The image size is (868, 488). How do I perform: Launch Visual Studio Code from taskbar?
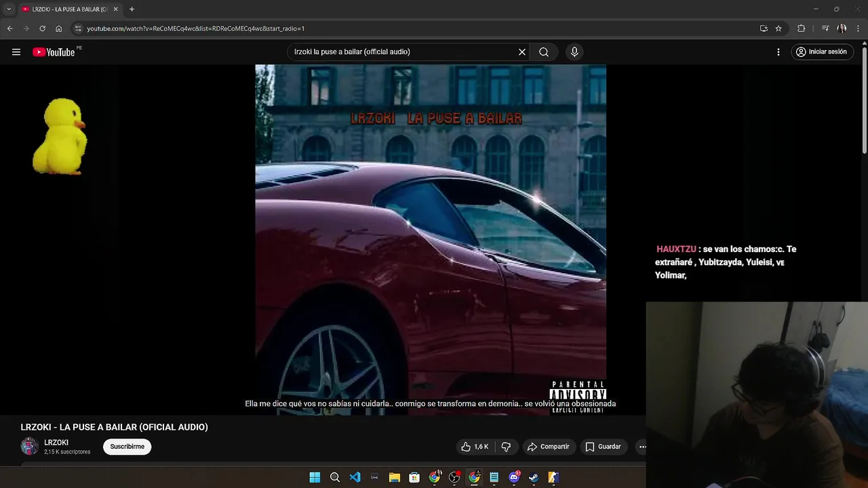355,477
